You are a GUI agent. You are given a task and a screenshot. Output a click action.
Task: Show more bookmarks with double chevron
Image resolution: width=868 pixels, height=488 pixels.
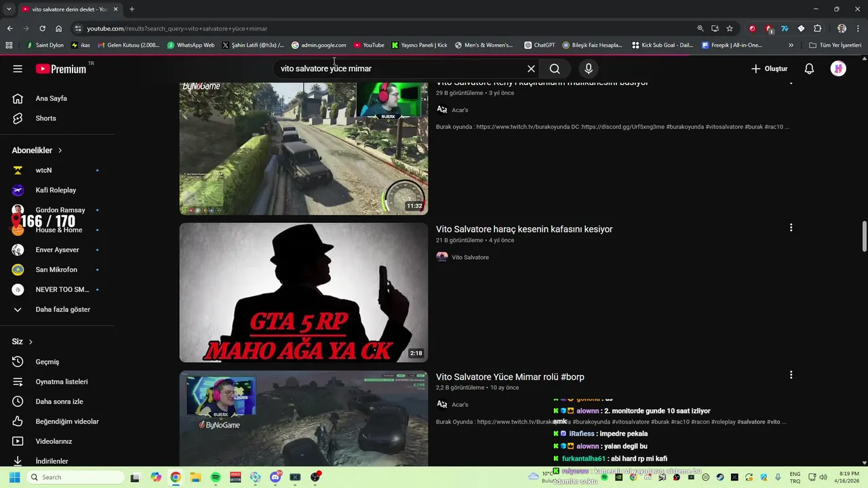[x=791, y=45]
